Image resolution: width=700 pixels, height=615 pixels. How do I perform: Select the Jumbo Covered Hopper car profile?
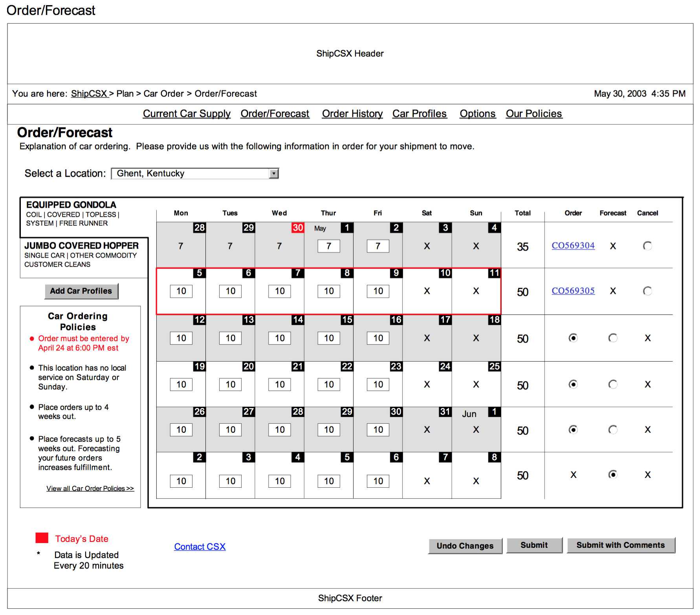coord(84,258)
